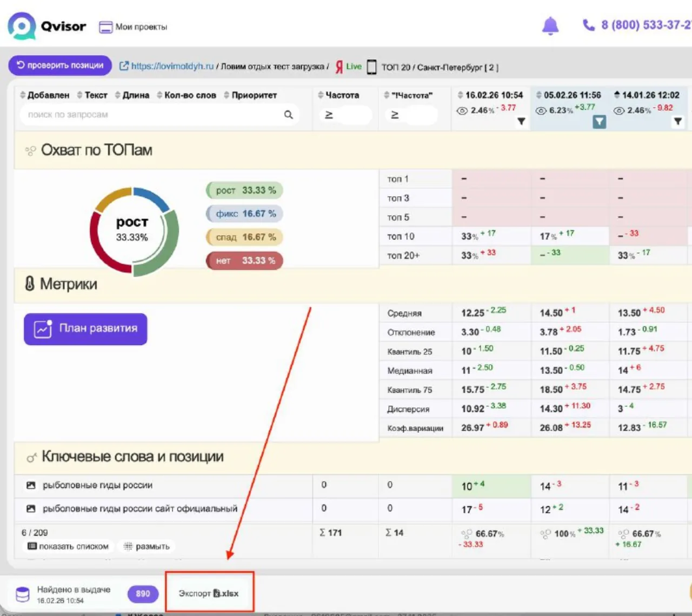Open the https://lovimotdyh.ru link
Image resolution: width=692 pixels, height=616 pixels.
pos(167,66)
